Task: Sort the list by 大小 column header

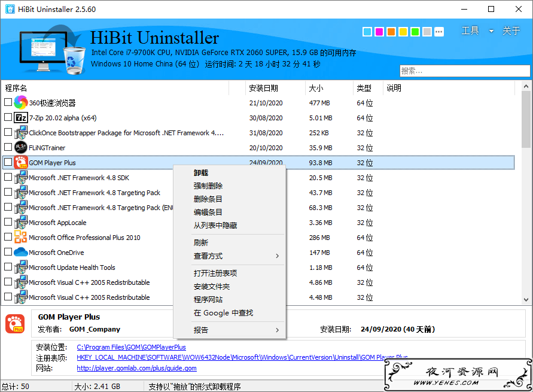Action: point(329,88)
